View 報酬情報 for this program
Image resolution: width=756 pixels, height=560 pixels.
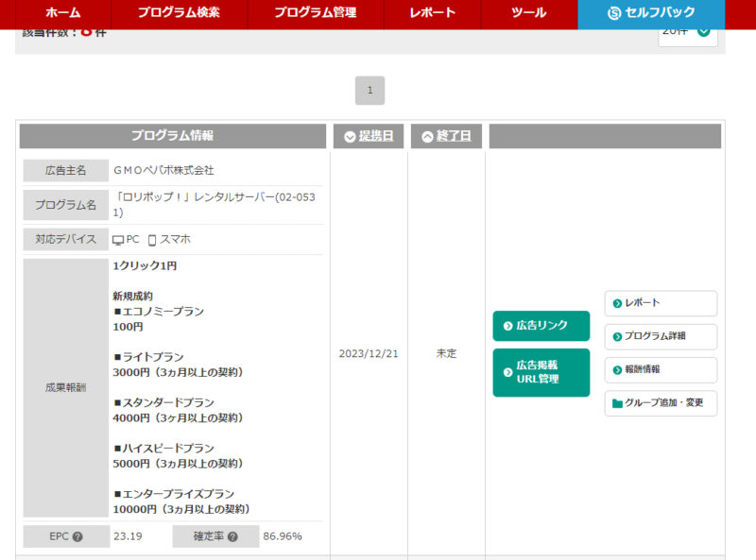click(x=661, y=369)
